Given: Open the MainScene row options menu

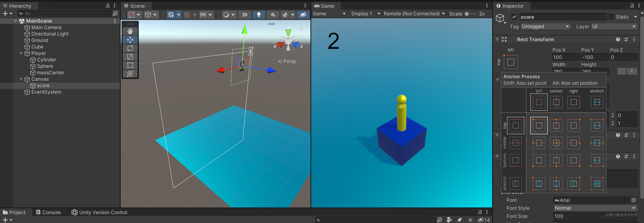Looking at the screenshot, I should 115,21.
